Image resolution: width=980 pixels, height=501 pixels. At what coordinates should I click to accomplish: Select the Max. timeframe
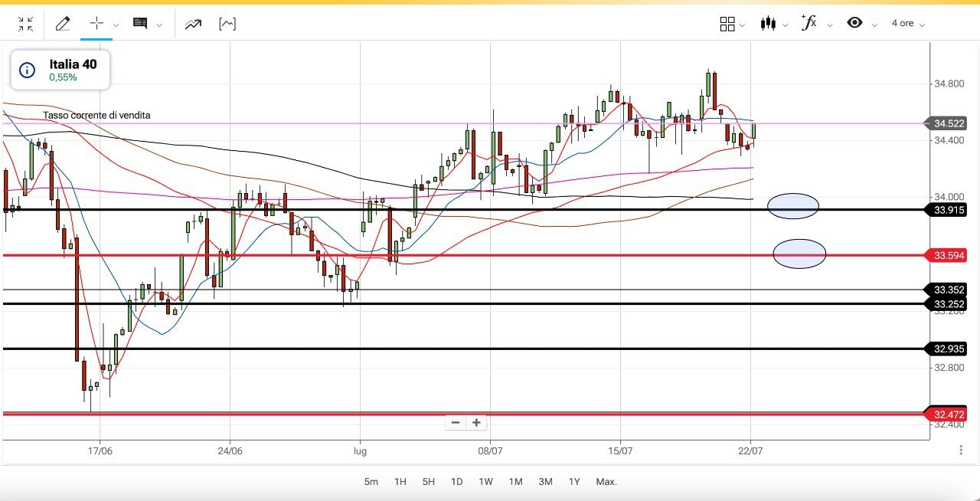[x=606, y=482]
